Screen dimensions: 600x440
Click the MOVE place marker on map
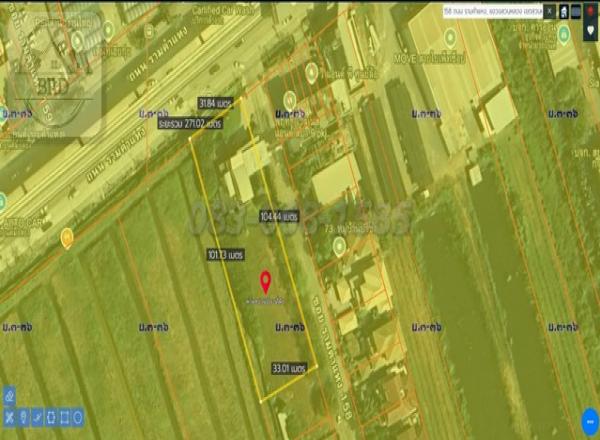click(x=450, y=38)
